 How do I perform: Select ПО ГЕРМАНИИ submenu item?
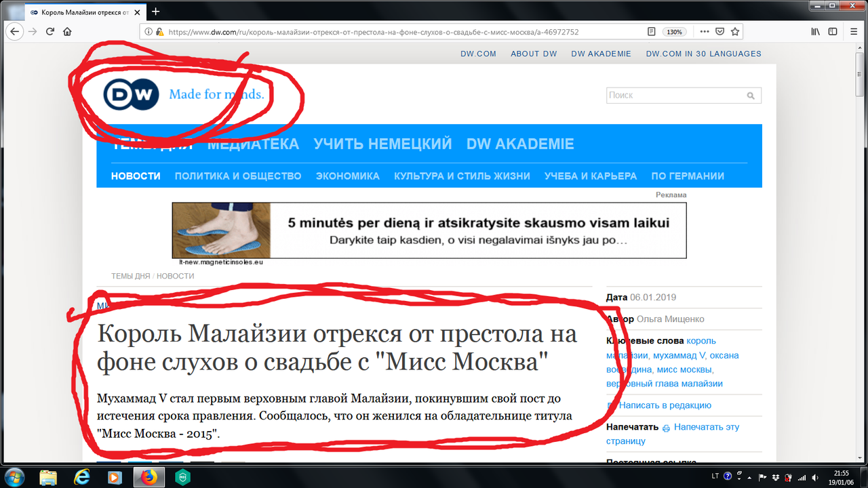[x=688, y=176]
